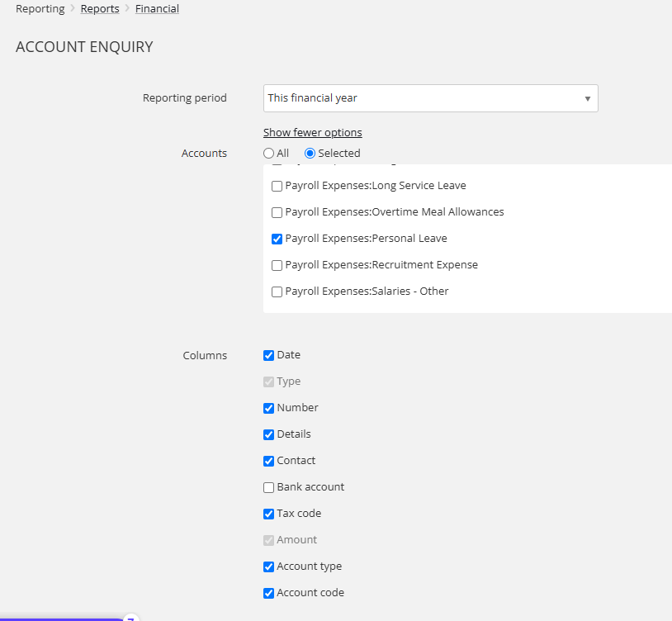Deselect the Account code column
The width and height of the screenshot is (672, 621).
pyautogui.click(x=268, y=593)
